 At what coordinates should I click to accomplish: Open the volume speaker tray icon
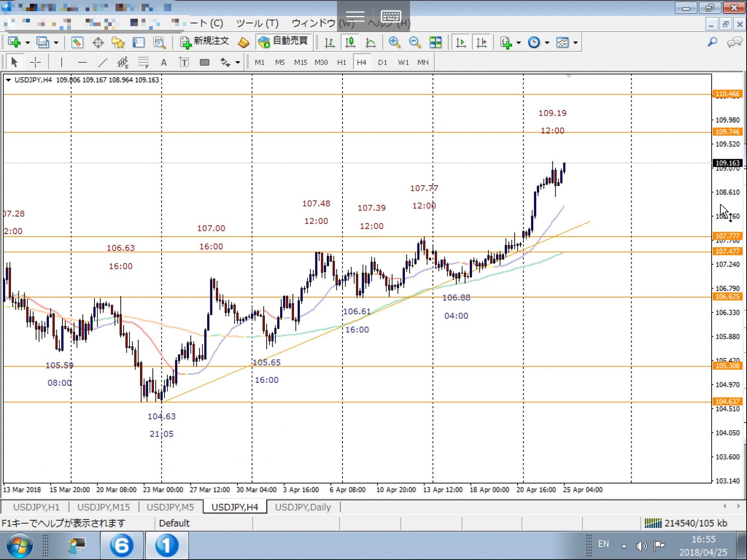641,546
